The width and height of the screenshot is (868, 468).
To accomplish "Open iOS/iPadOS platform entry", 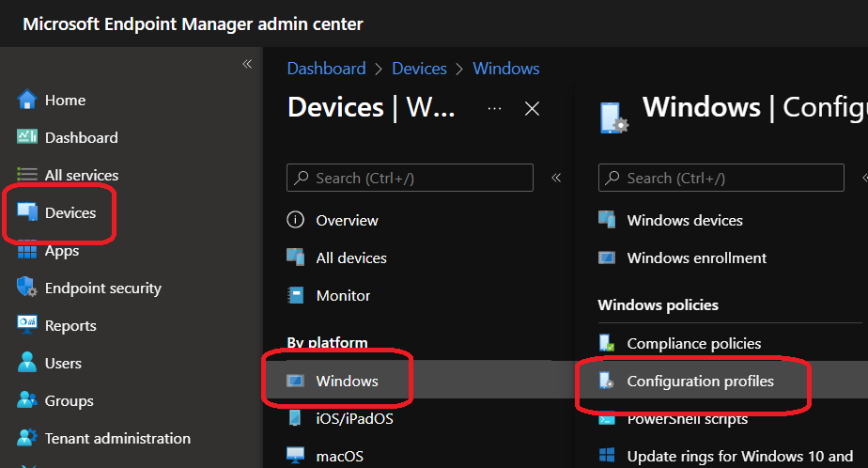I will coord(353,418).
